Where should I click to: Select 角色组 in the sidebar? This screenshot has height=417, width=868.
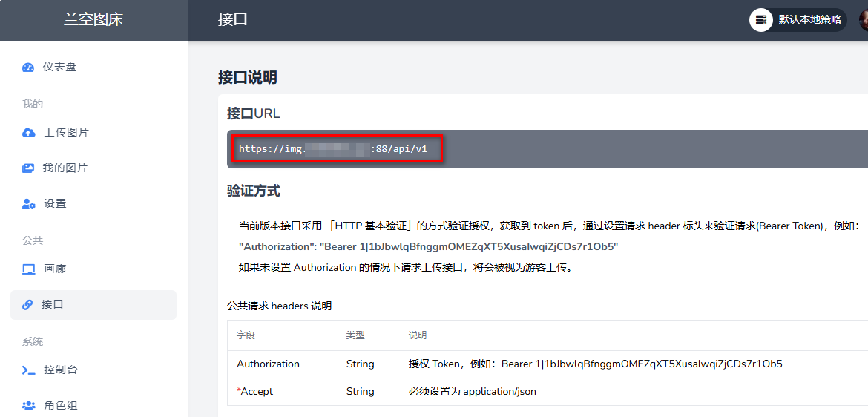tap(61, 406)
